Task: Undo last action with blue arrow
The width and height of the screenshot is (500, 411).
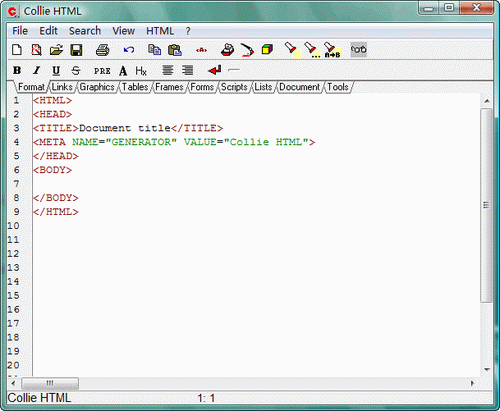Action: (x=129, y=50)
